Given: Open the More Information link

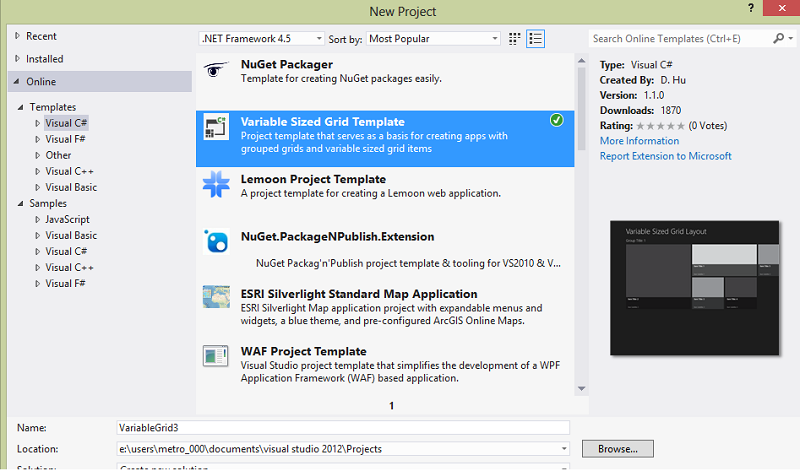Looking at the screenshot, I should (x=639, y=141).
